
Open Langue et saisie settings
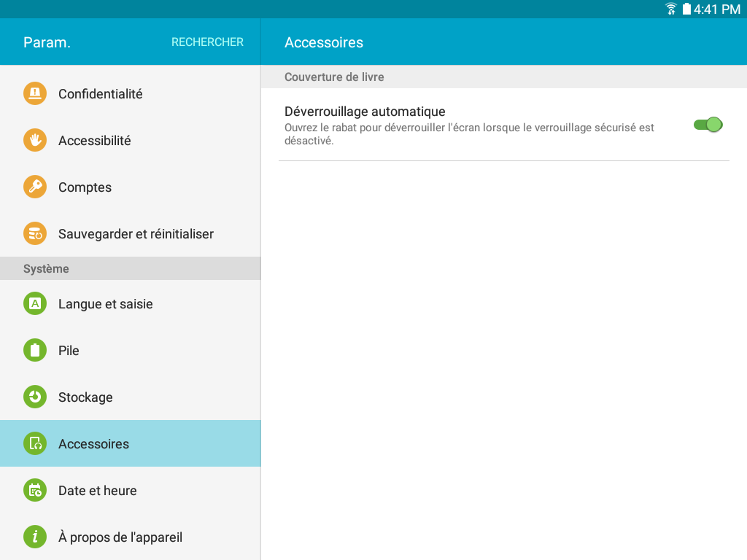pyautogui.click(x=131, y=303)
